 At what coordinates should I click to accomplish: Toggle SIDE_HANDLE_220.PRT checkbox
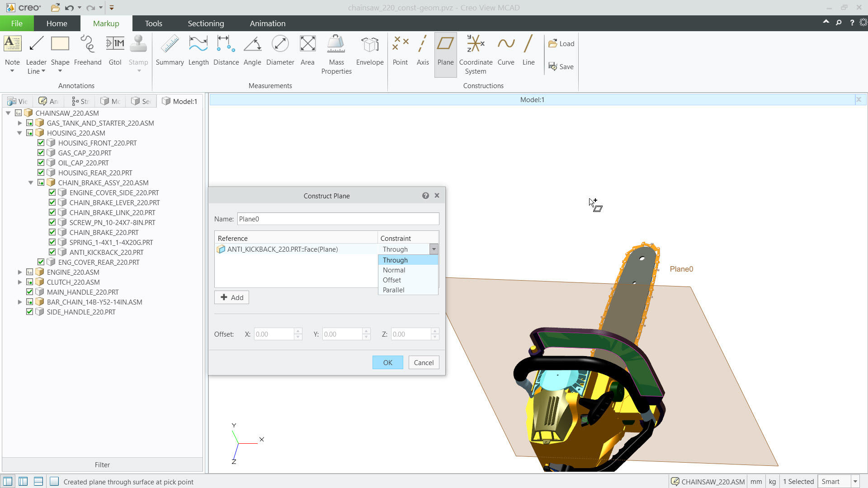tap(29, 312)
